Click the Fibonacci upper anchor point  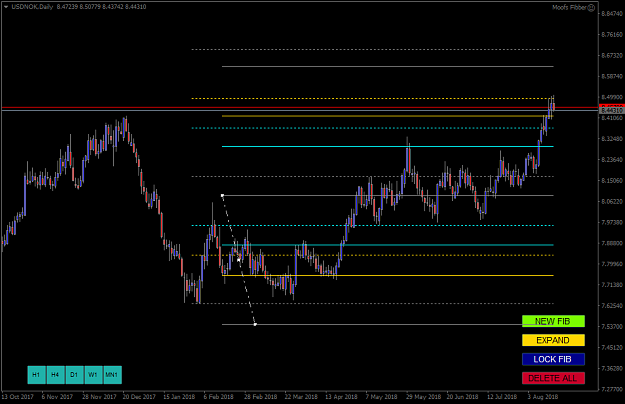tap(222, 195)
